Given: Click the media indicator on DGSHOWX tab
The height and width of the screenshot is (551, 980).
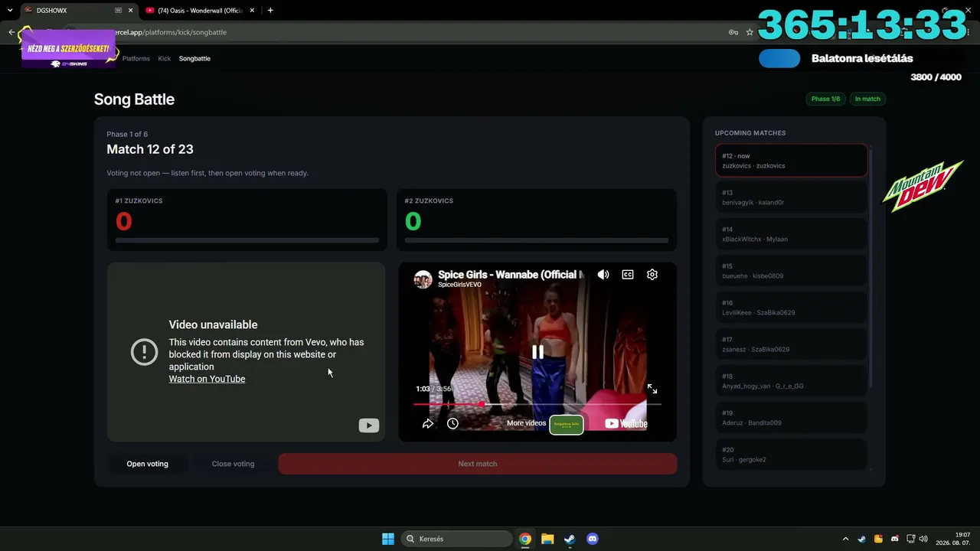Looking at the screenshot, I should [x=118, y=11].
